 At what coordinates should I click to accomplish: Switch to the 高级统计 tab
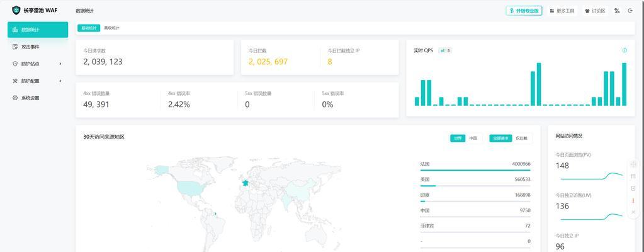point(111,28)
